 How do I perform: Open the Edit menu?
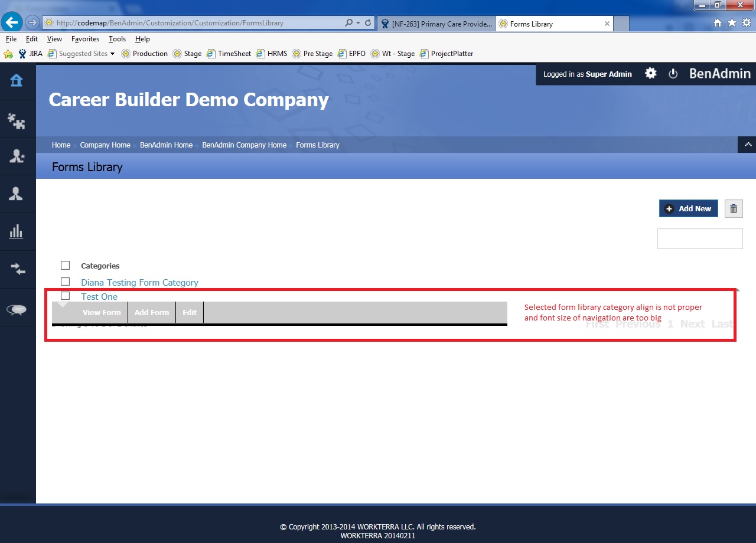(x=32, y=39)
